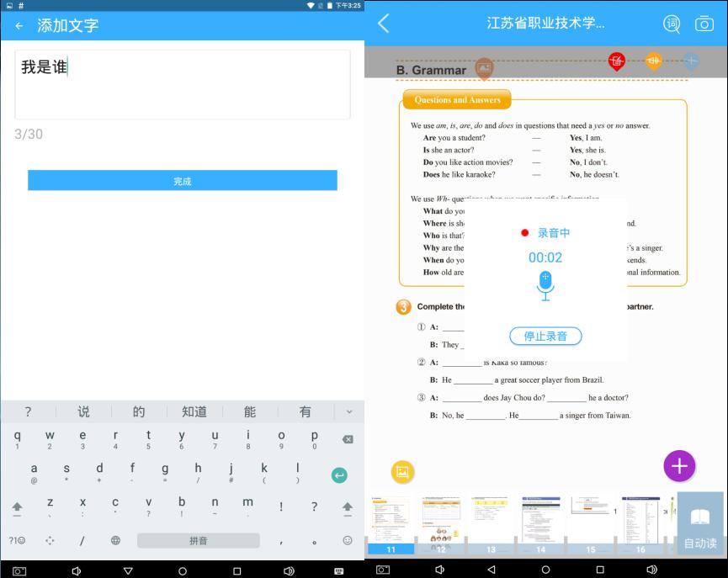The width and height of the screenshot is (728, 578).
Task: Toggle the left shift key
Action: pos(17,506)
